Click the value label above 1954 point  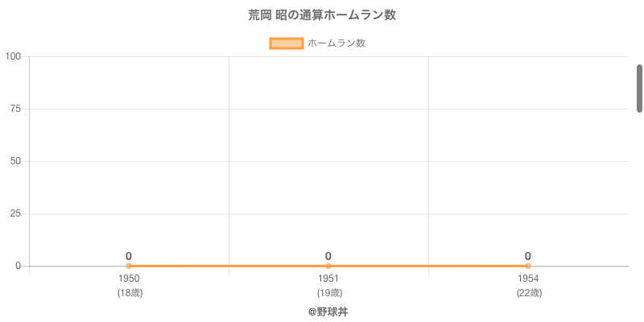tap(528, 256)
